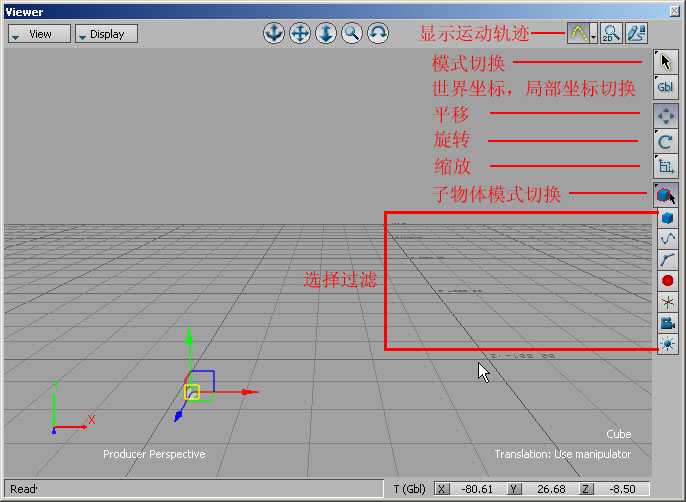Select the up-down dolly camera icon
686x502 pixels.
(326, 33)
